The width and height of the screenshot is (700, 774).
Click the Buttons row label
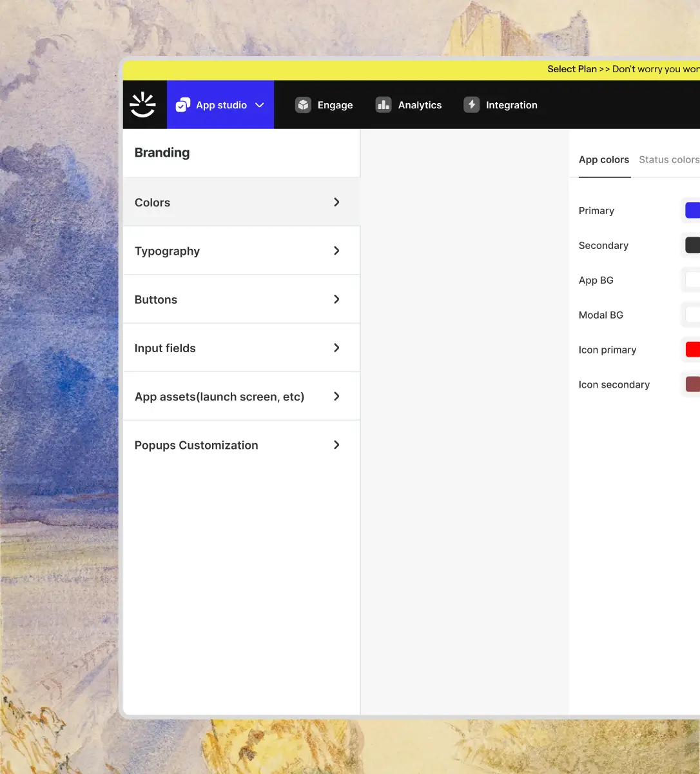tap(156, 299)
